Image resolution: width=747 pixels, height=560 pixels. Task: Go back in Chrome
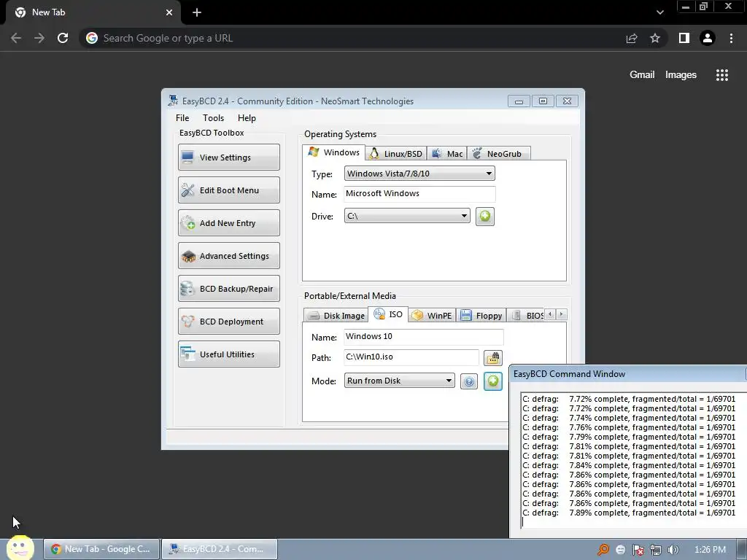point(16,38)
